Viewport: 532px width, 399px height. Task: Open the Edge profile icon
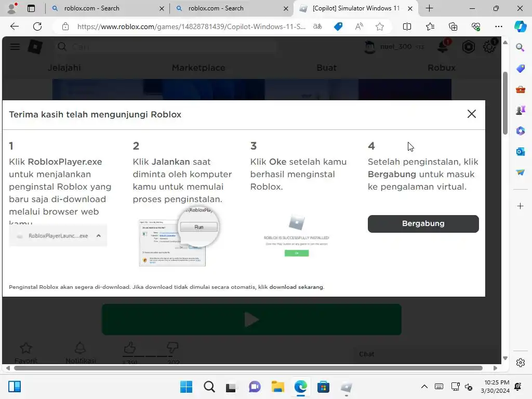pyautogui.click(x=12, y=8)
